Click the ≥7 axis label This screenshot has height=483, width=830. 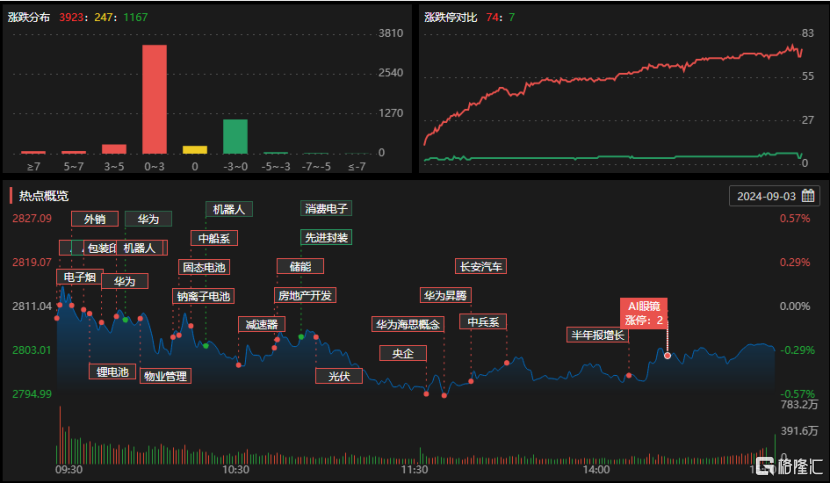(x=33, y=166)
